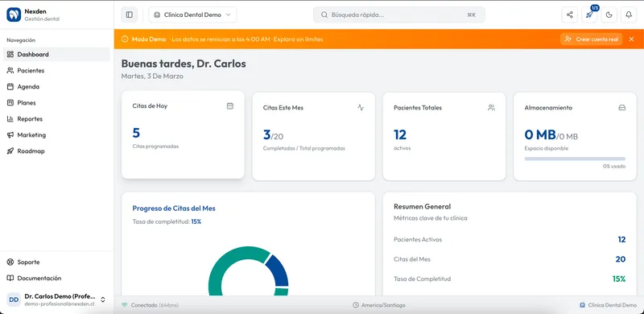
Task: Click the 0% usado label
Action: [x=614, y=167]
